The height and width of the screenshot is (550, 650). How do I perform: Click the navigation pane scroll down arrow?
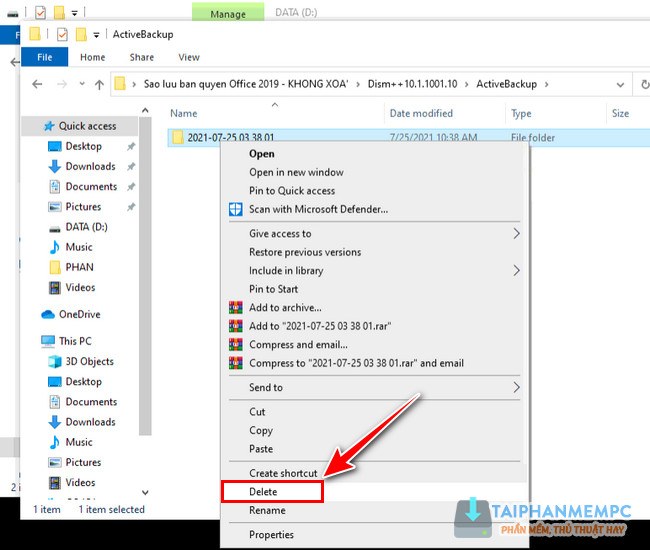(x=146, y=492)
